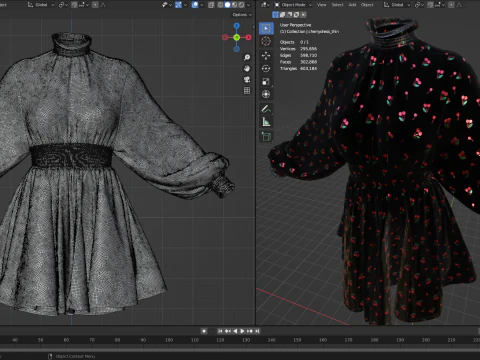480x360 pixels.
Task: Toggle orthographic grid icon in left viewport
Action: 247,90
